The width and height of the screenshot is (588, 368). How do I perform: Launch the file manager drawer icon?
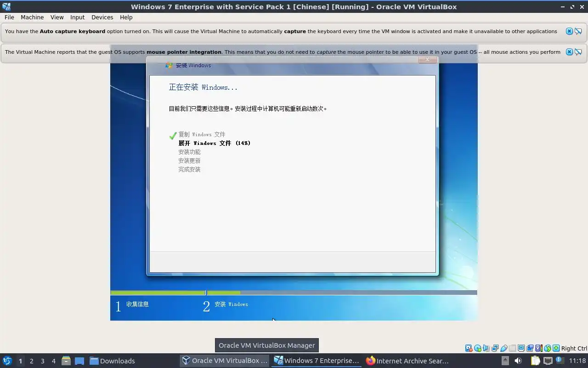click(x=66, y=361)
